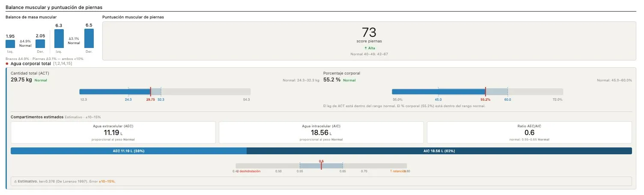Click the red 55.2% marker on percentage bar
This screenshot has width=644, height=195.
(486, 92)
